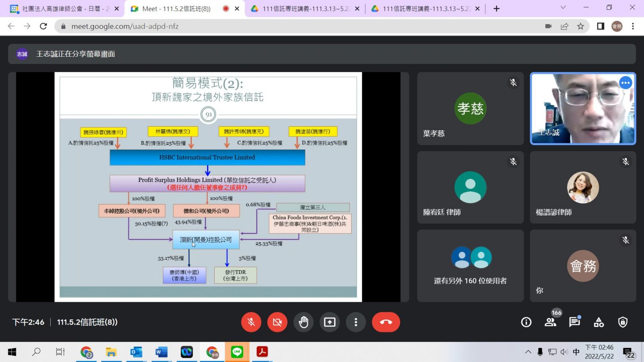
Task: Go back in browser history
Action: [11, 26]
